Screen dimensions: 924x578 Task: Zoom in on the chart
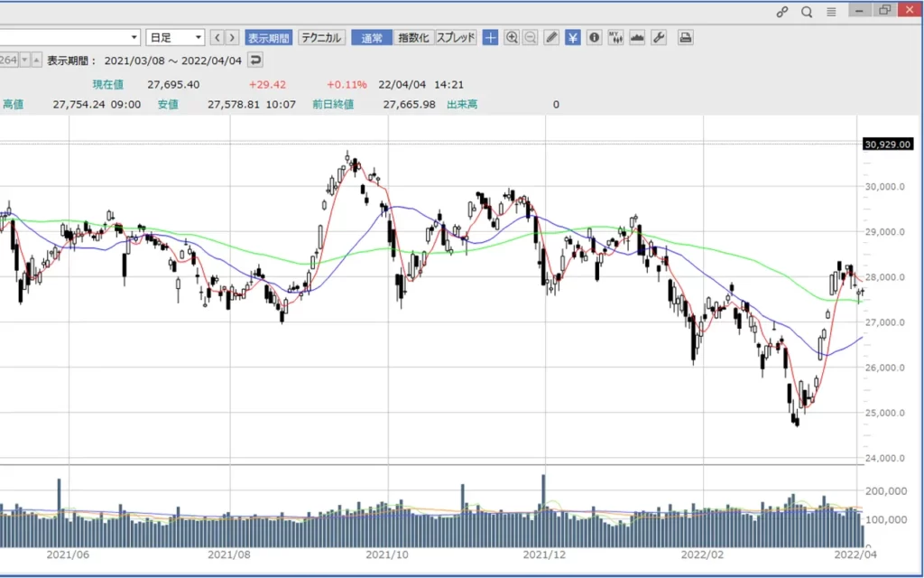pyautogui.click(x=512, y=37)
